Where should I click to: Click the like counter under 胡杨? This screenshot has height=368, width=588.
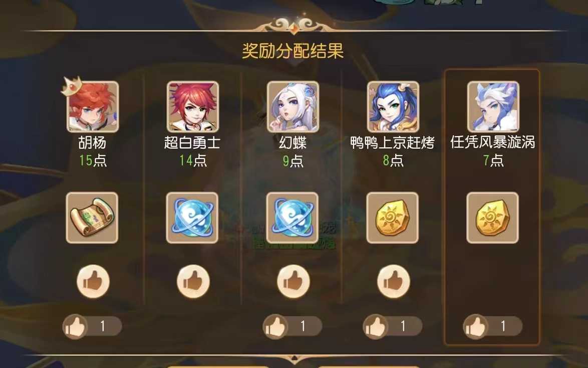pyautogui.click(x=92, y=326)
